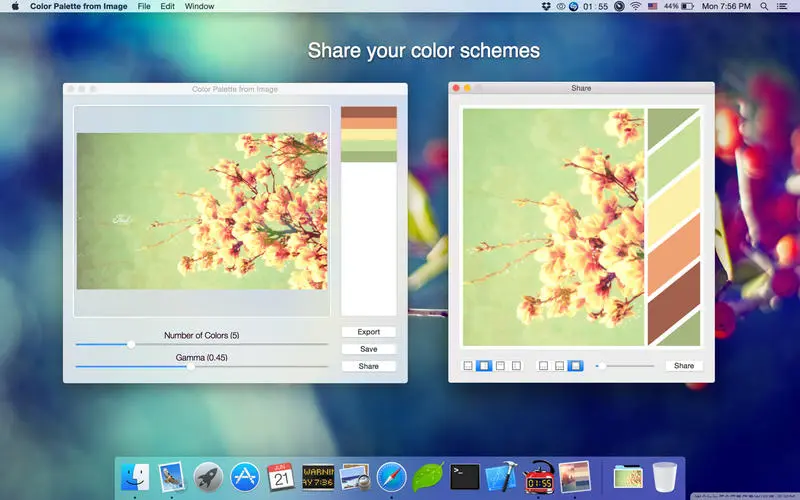The height and width of the screenshot is (500, 800).
Task: Click Export in Color Palette window
Action: (x=368, y=332)
